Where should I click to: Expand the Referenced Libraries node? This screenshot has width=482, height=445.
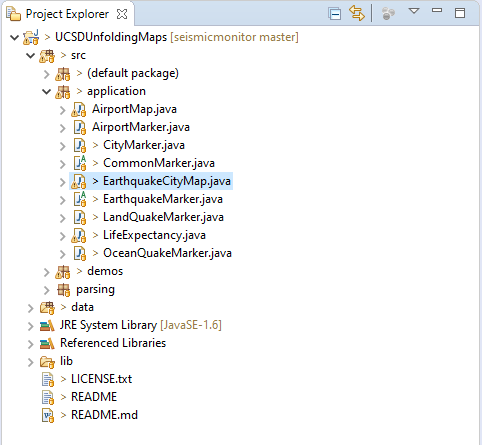[31, 344]
